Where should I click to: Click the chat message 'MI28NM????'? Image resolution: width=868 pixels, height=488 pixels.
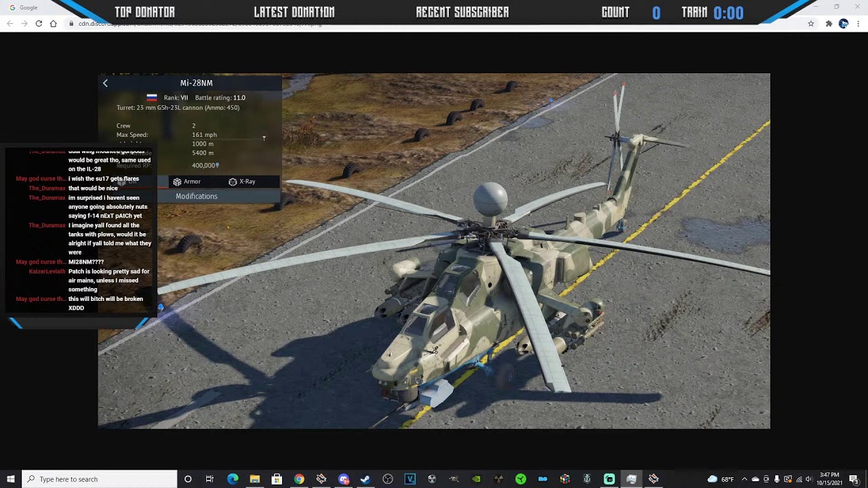pyautogui.click(x=86, y=262)
